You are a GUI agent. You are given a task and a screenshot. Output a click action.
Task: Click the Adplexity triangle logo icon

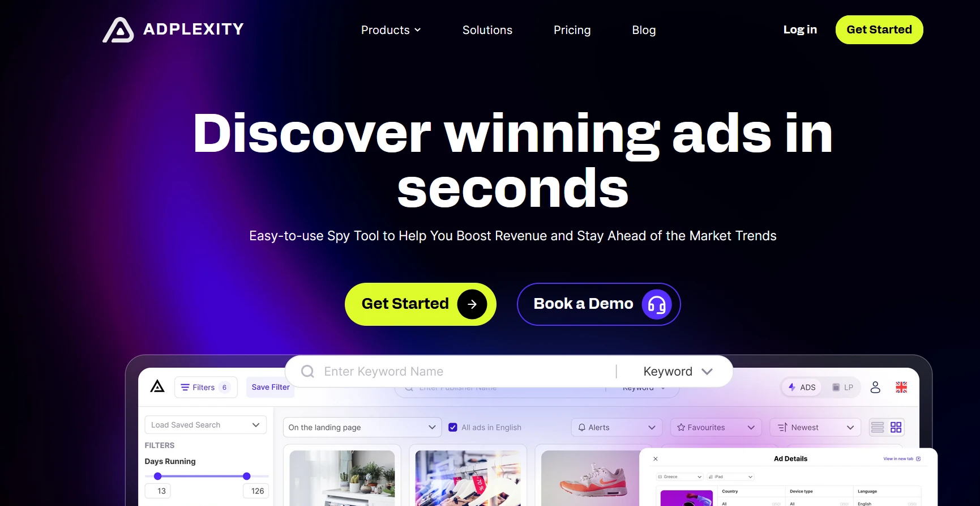(118, 30)
